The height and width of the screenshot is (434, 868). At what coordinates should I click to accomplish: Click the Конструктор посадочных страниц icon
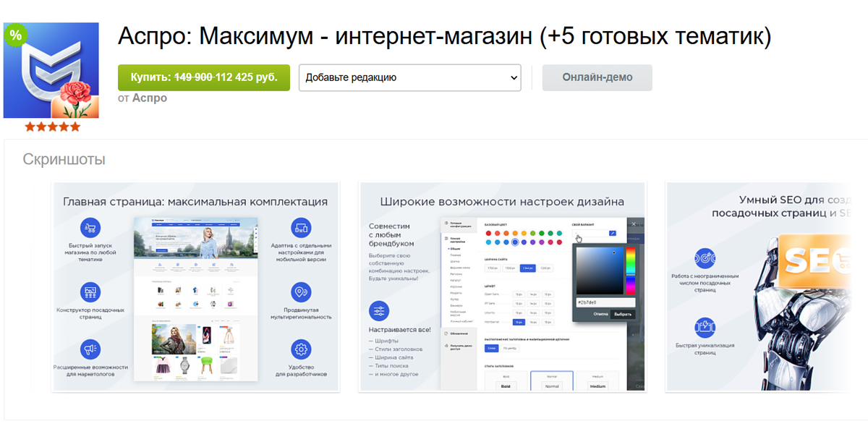click(x=90, y=293)
